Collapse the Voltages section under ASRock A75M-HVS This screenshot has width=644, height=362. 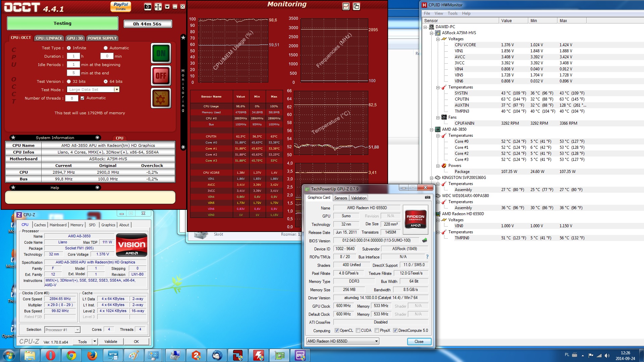click(438, 39)
